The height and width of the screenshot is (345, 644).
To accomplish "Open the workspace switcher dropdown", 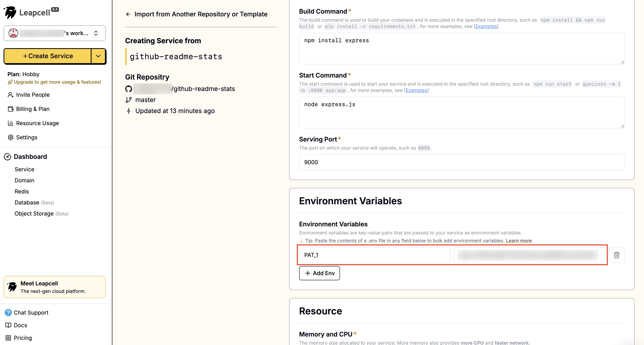I will point(54,33).
